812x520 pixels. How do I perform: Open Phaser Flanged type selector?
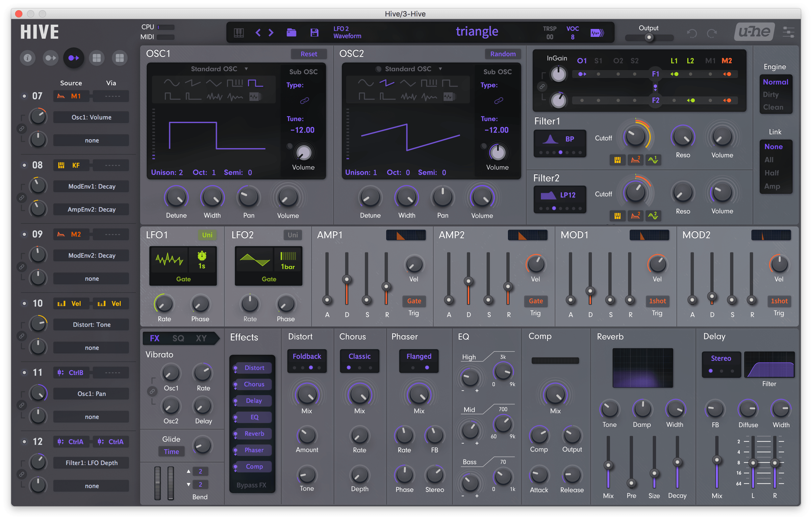[x=419, y=361]
